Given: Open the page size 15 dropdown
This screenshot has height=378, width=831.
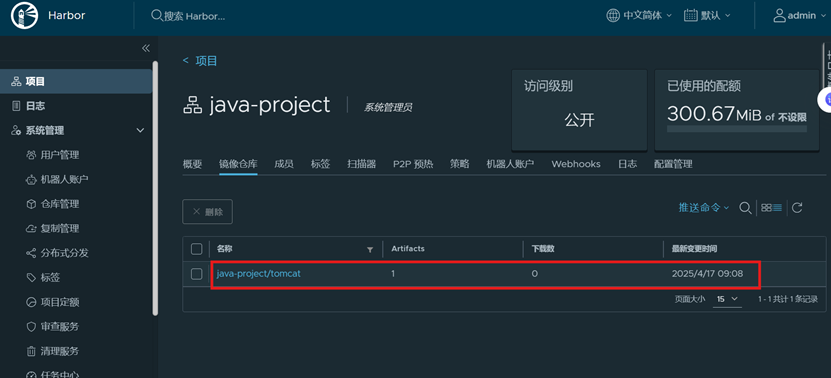Looking at the screenshot, I should [727, 299].
